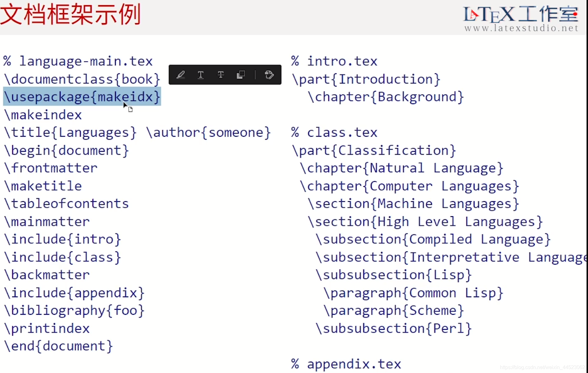Click the \backmatter line
This screenshot has height=373, width=588.
pos(47,275)
